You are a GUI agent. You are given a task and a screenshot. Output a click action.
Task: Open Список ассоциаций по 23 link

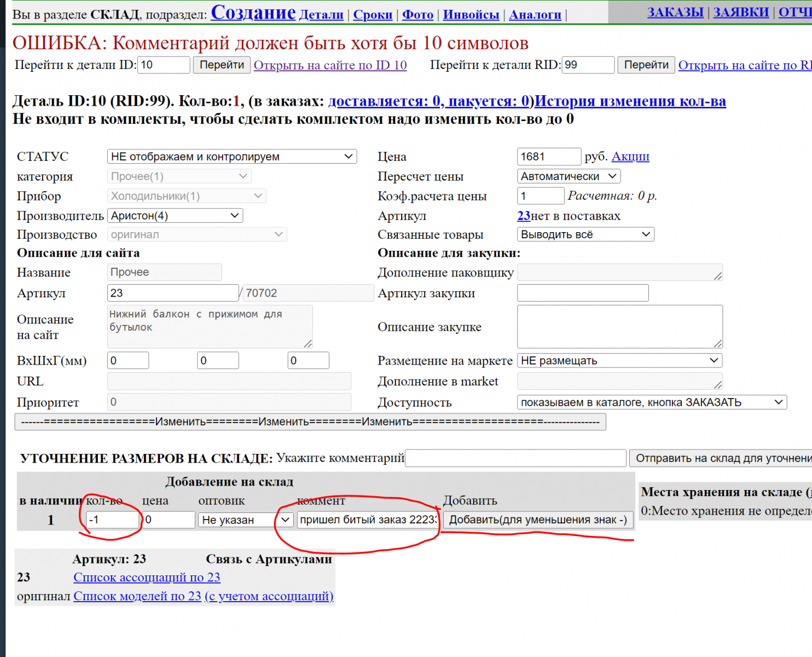tap(147, 577)
